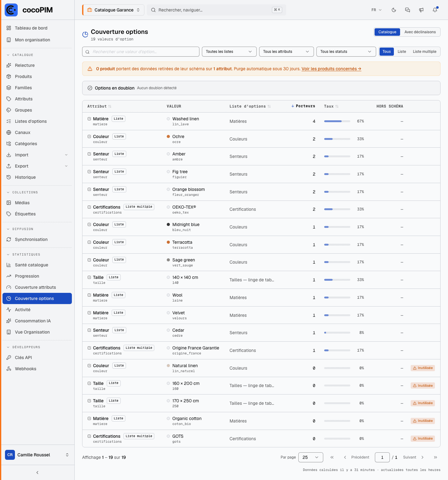The width and height of the screenshot is (448, 480).
Task: Open the Camille Roussel account menu
Action: pyautogui.click(x=37, y=455)
